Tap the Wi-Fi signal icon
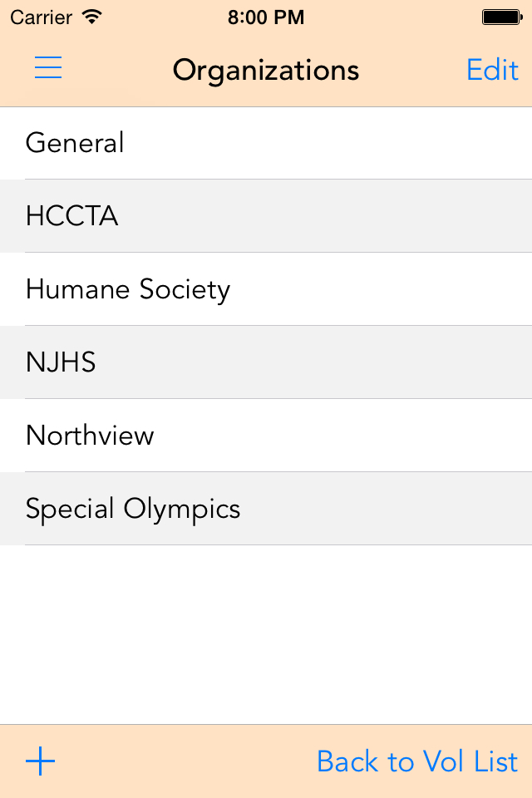532x798 pixels. (x=92, y=17)
